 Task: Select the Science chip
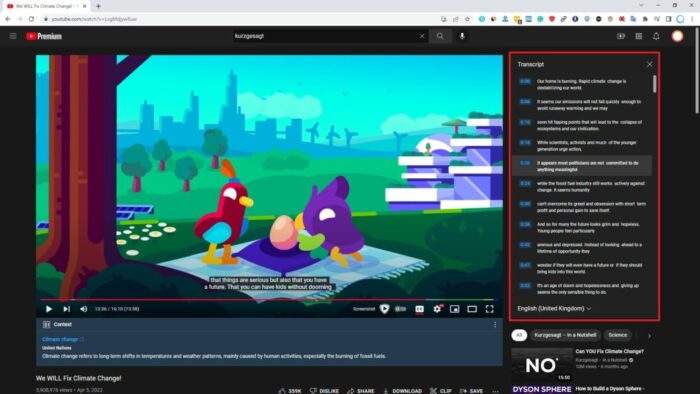pyautogui.click(x=618, y=335)
